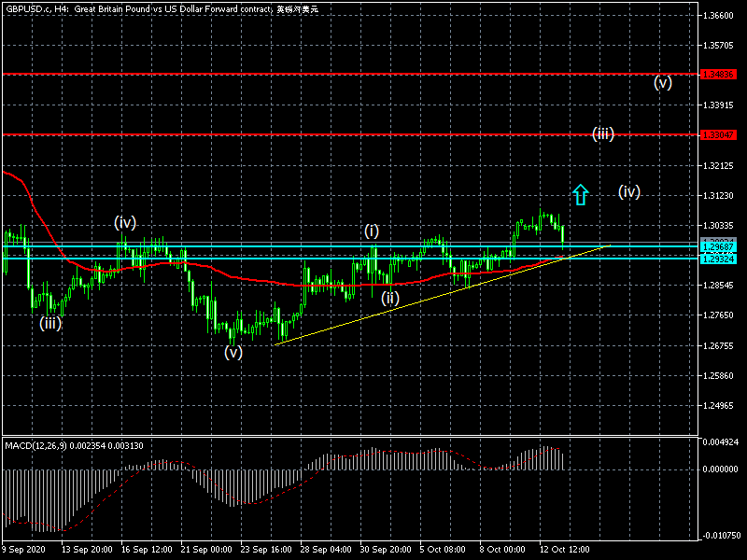Click the 1.27650 price scale value
The height and width of the screenshot is (560, 747).
click(718, 315)
